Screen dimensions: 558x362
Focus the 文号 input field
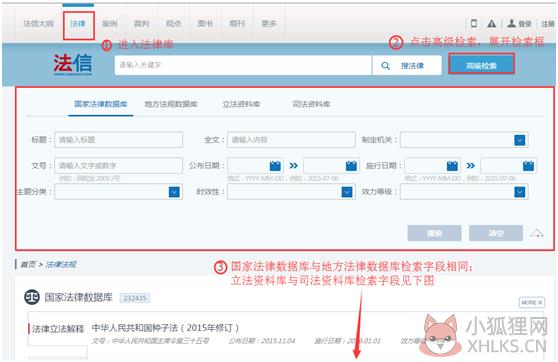point(119,166)
